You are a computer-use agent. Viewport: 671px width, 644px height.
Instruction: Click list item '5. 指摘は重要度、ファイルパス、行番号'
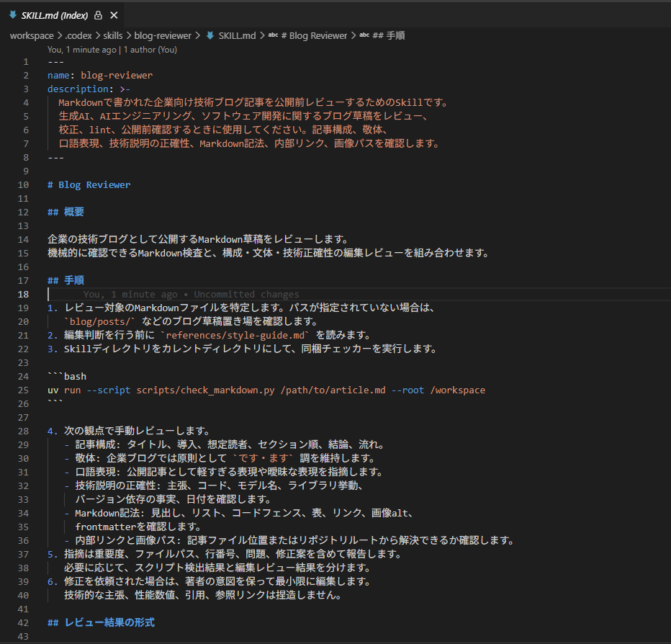[225, 555]
